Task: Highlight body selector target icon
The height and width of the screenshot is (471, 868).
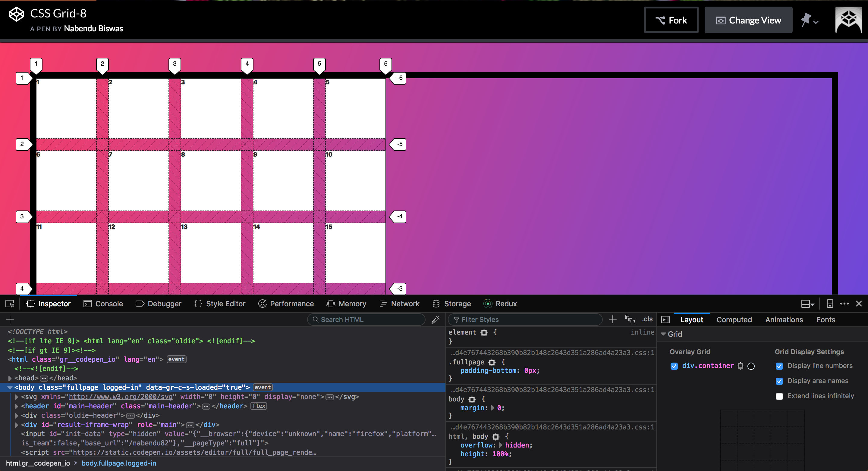Action: [472, 399]
